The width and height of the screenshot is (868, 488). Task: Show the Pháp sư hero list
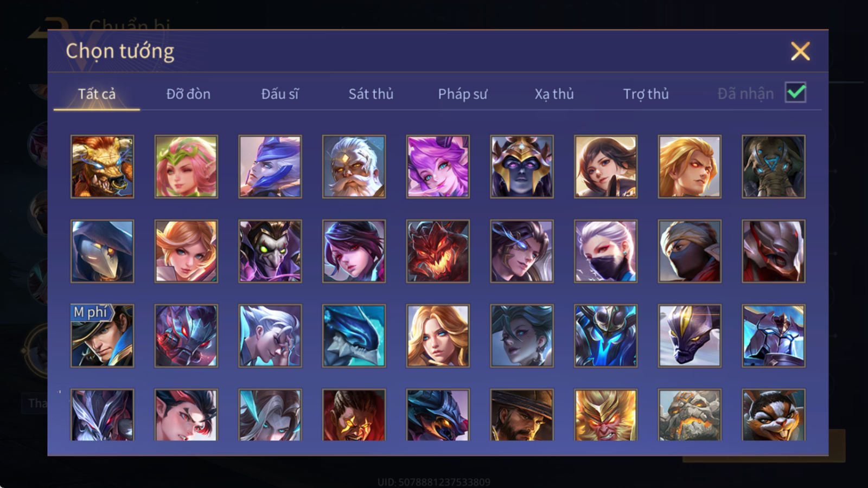462,94
